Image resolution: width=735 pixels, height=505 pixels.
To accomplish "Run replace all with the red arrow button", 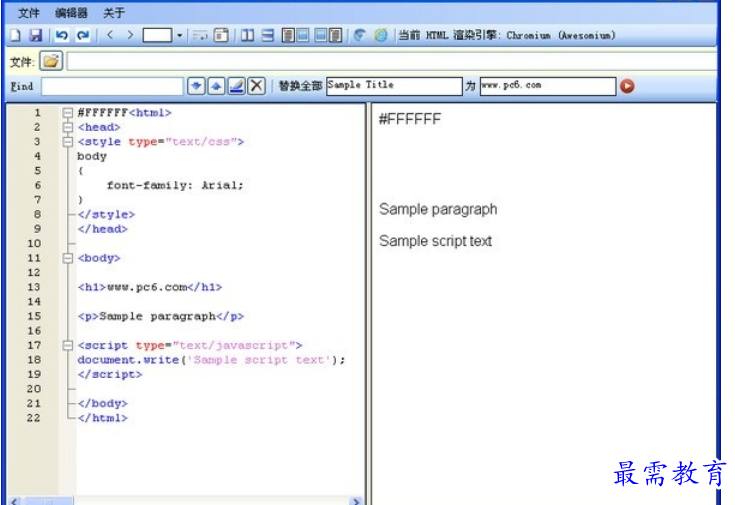I will click(627, 86).
